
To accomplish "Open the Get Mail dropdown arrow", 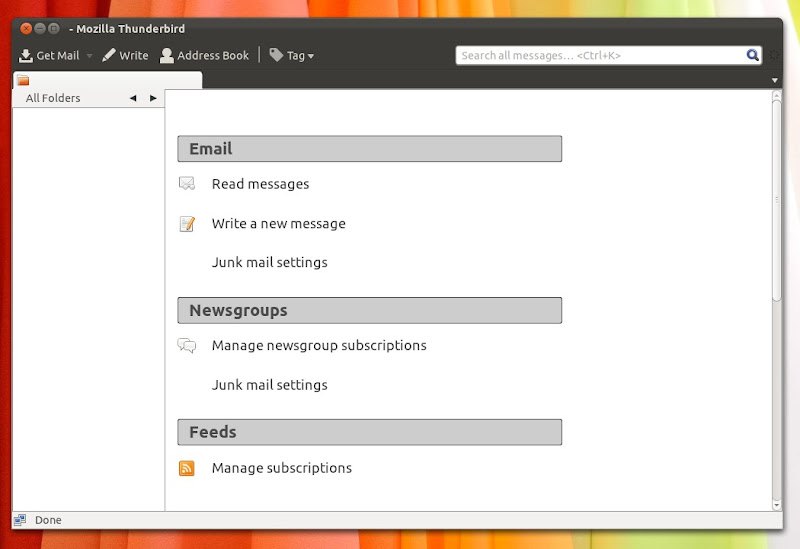I will [x=89, y=56].
